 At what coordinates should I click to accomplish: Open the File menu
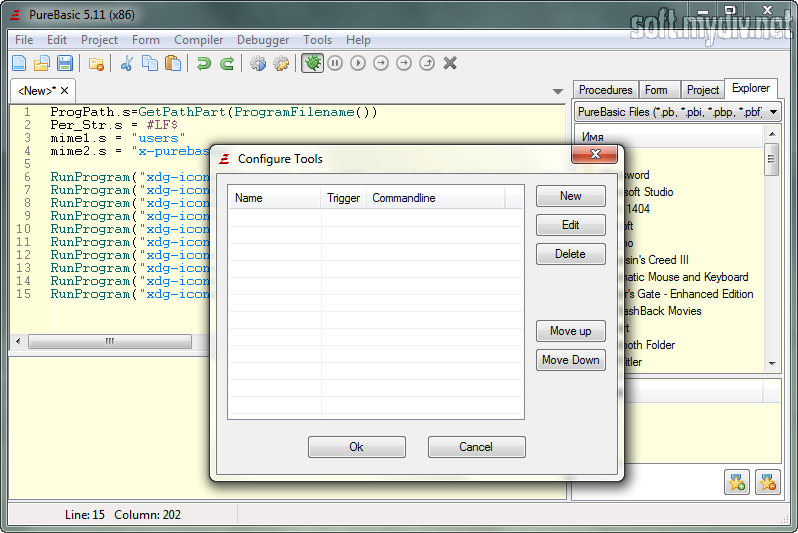[x=24, y=40]
